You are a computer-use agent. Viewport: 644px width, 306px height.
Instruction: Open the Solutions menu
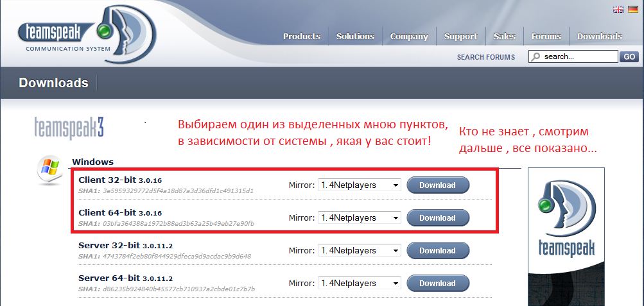(x=355, y=36)
